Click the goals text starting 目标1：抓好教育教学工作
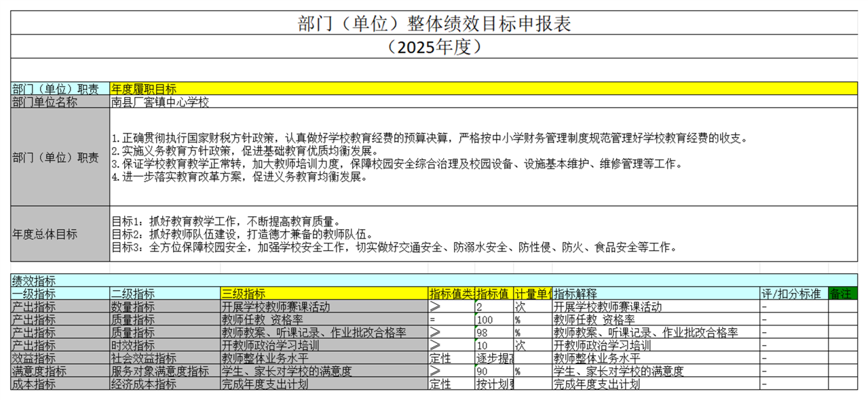Screen dimensions: 868x400 484,234
